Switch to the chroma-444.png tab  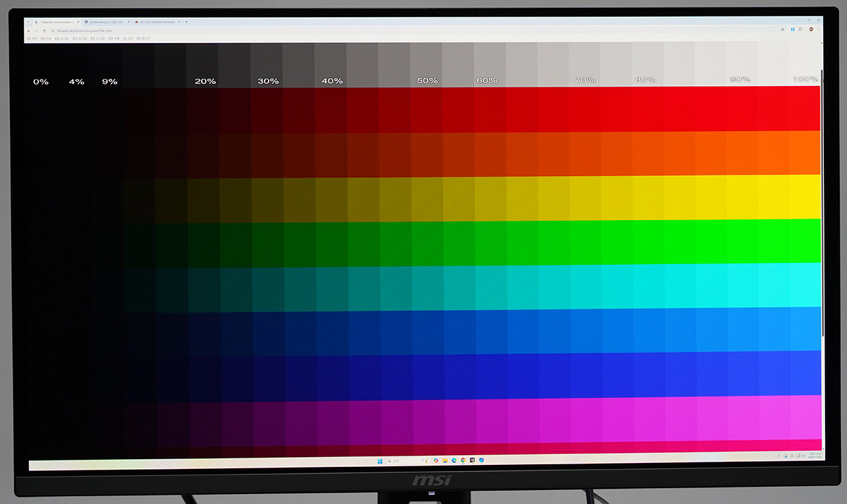tap(105, 22)
